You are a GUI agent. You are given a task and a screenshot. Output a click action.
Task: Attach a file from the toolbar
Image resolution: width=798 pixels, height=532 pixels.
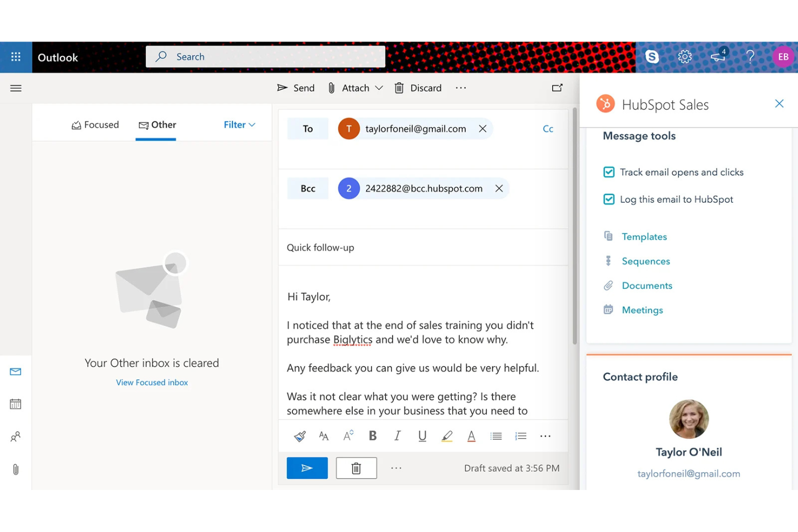[x=348, y=88]
